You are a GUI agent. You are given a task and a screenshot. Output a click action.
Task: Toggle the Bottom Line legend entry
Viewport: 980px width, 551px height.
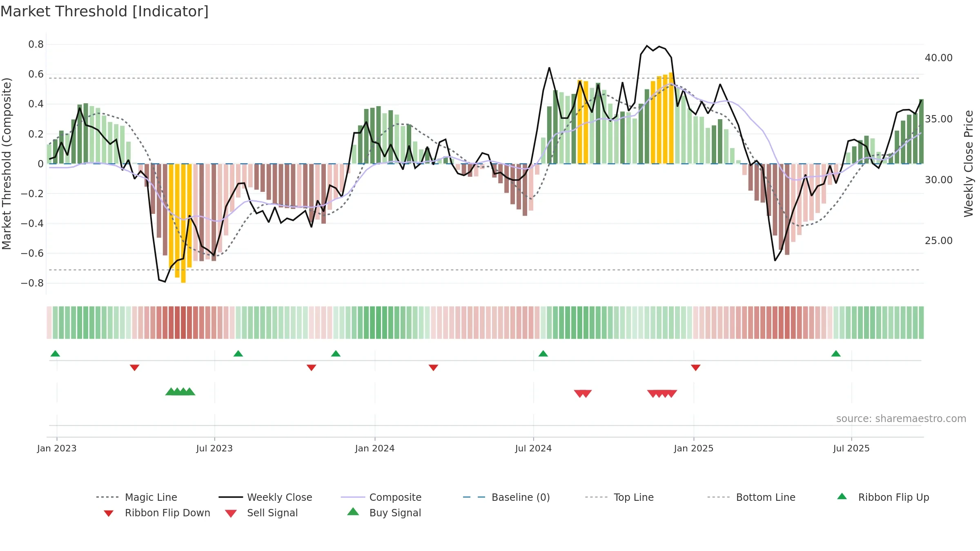751,497
